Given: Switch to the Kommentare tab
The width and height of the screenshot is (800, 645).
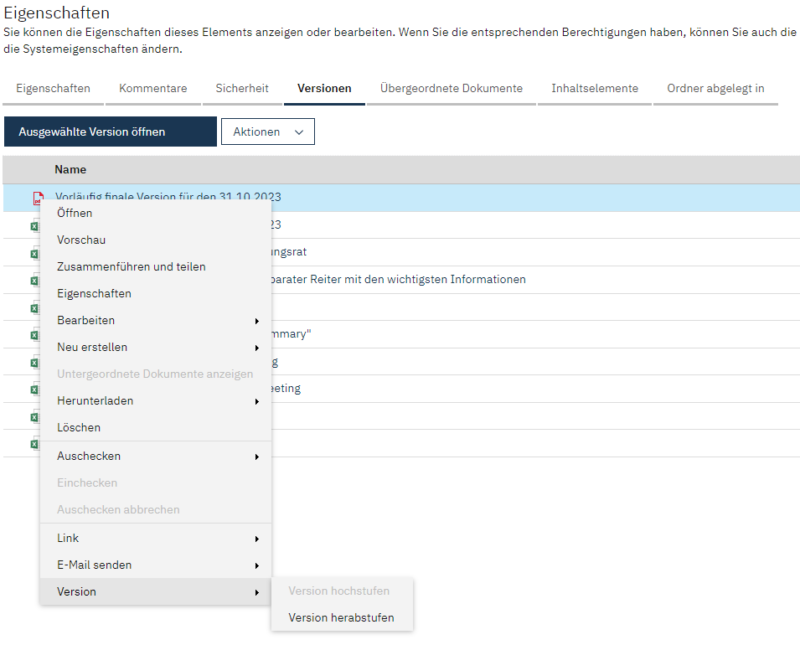Looking at the screenshot, I should (153, 89).
